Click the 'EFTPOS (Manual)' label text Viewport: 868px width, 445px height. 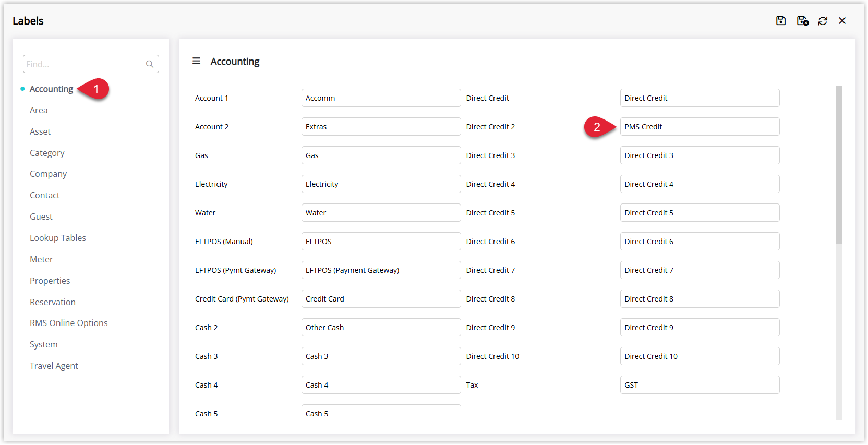224,242
